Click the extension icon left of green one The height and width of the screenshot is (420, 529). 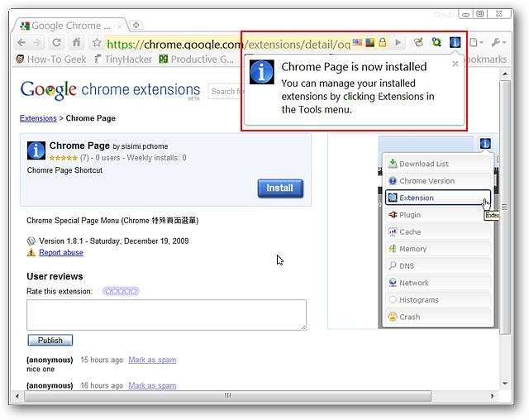(x=418, y=42)
